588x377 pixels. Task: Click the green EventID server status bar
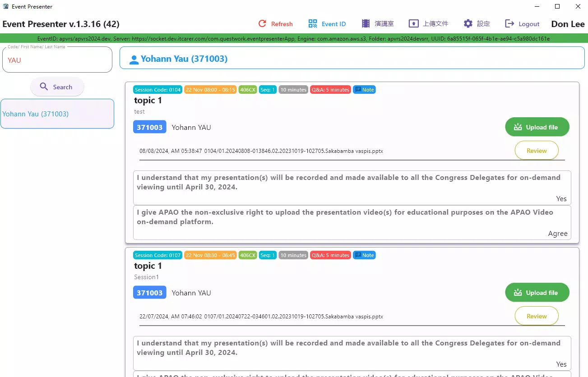[x=294, y=38]
